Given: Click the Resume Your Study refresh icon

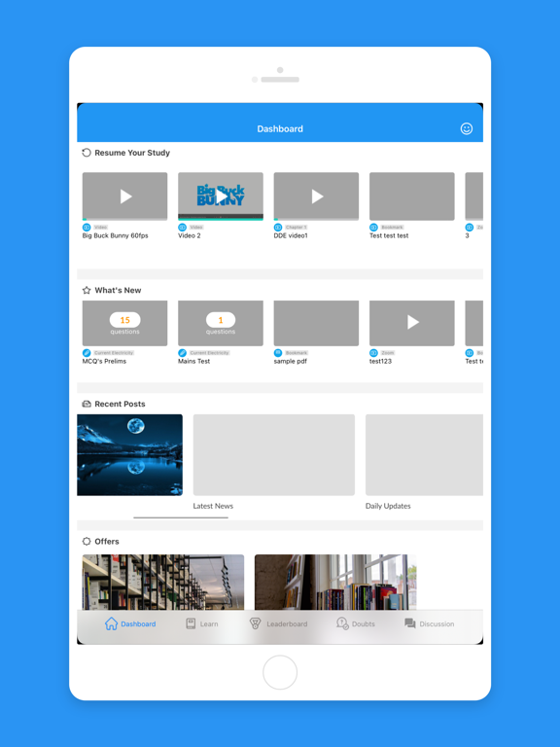Looking at the screenshot, I should coord(87,153).
